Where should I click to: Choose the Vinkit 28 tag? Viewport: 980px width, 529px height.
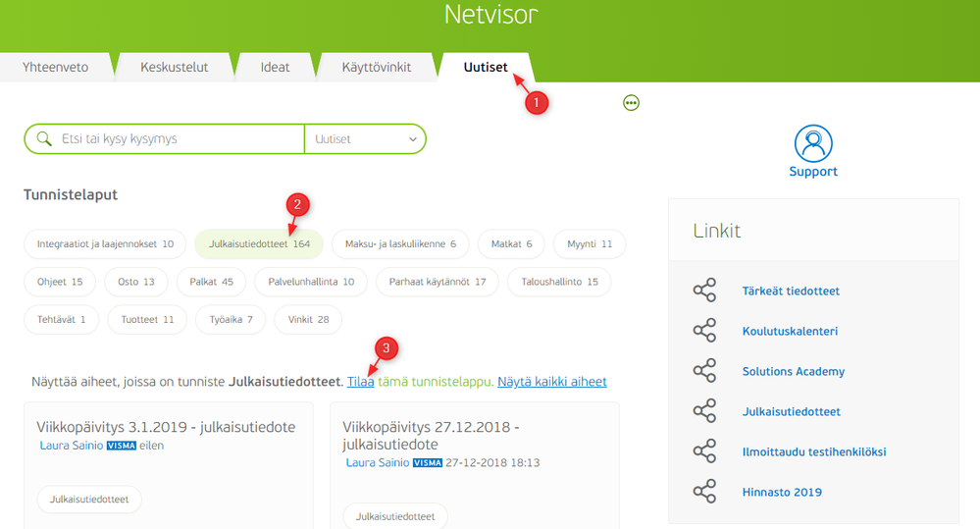(x=308, y=319)
